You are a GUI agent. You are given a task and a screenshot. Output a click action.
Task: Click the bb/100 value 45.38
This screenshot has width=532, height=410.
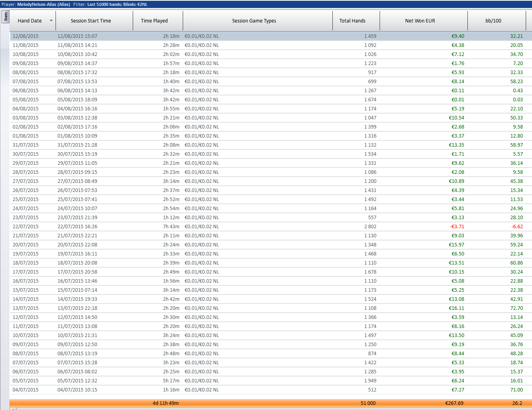[x=516, y=181]
